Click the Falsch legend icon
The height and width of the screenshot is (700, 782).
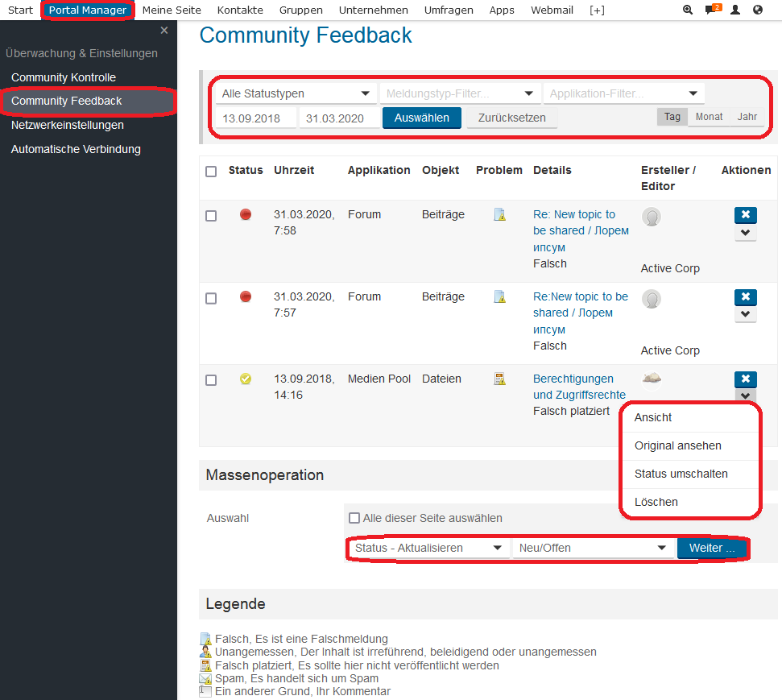click(205, 639)
